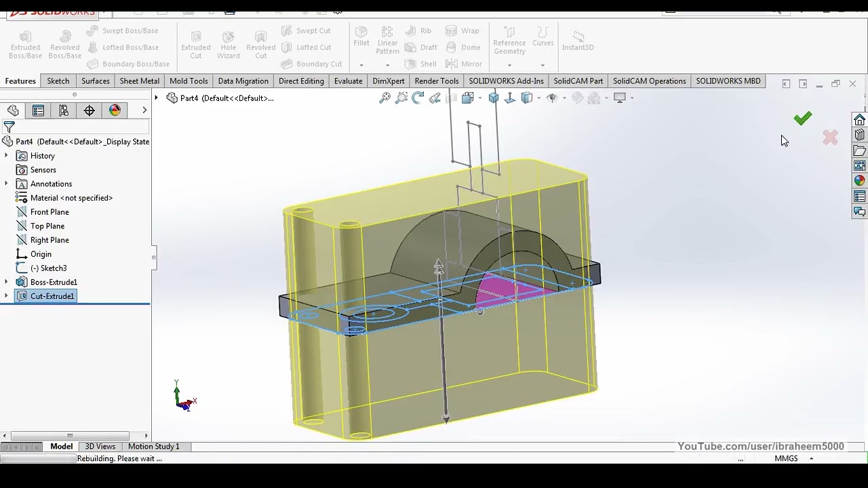868x488 pixels.
Task: Open the PropertyManager tab icon
Action: coord(38,110)
